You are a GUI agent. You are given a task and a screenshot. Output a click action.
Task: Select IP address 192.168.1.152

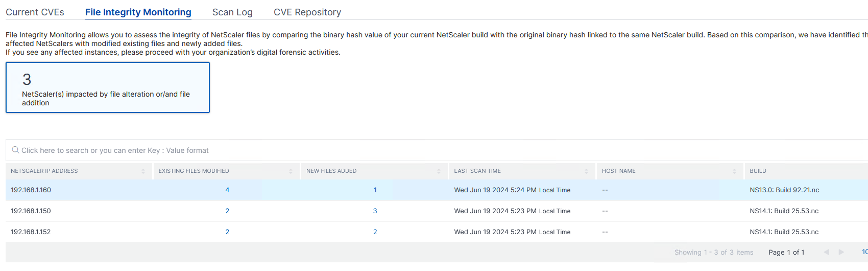[x=31, y=232]
